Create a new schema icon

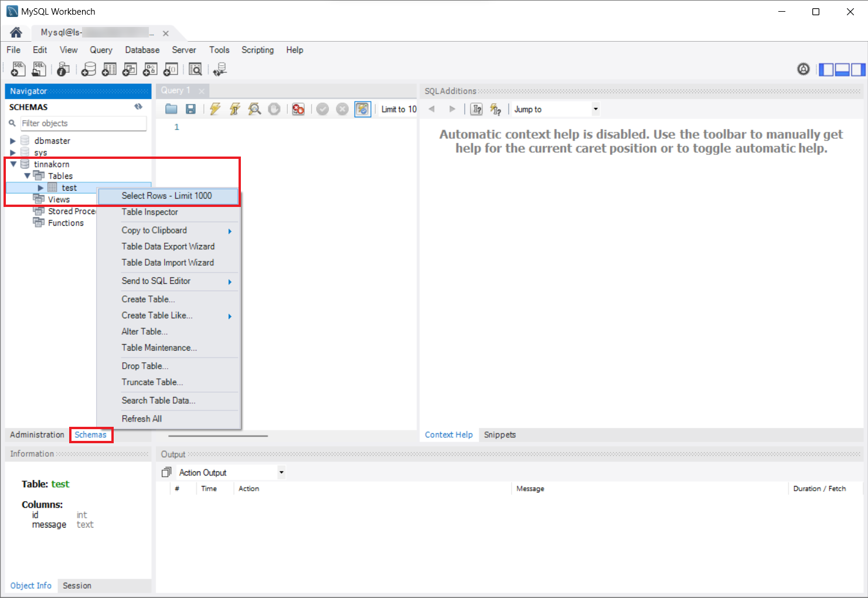coord(88,69)
